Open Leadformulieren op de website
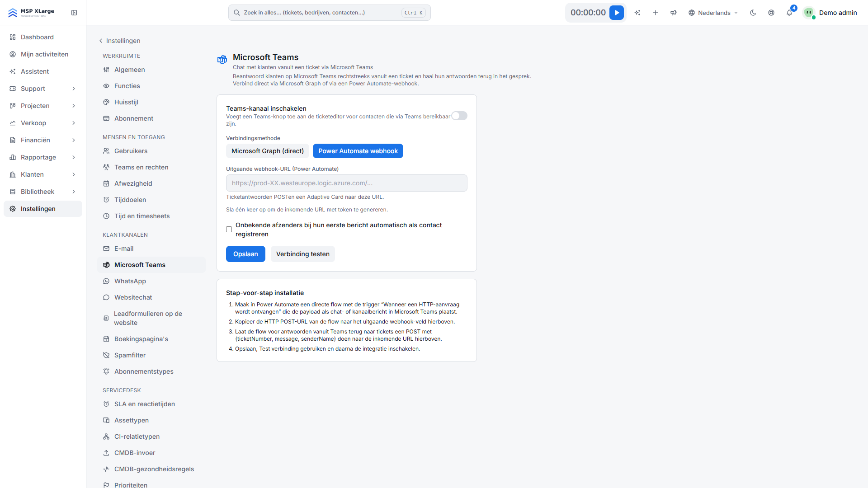The image size is (868, 488). 151,318
